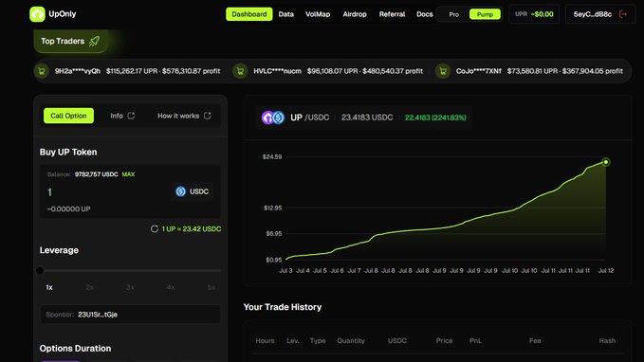Click the cart icon next to HVLC****nucm
The width and height of the screenshot is (644, 362).
coord(240,71)
